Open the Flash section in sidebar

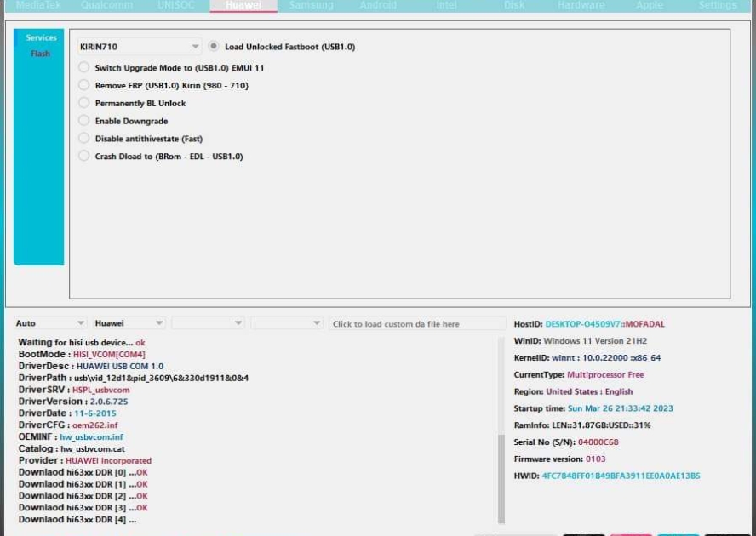(x=40, y=54)
